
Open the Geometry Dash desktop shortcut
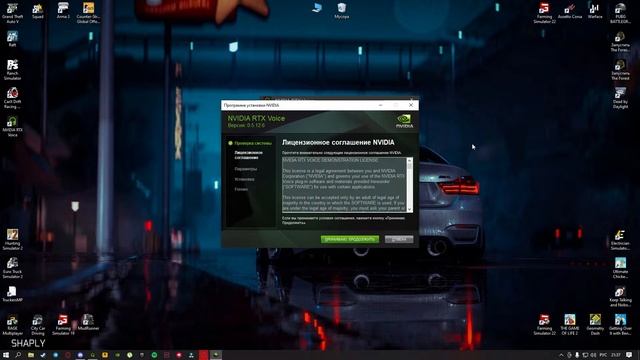(595, 325)
